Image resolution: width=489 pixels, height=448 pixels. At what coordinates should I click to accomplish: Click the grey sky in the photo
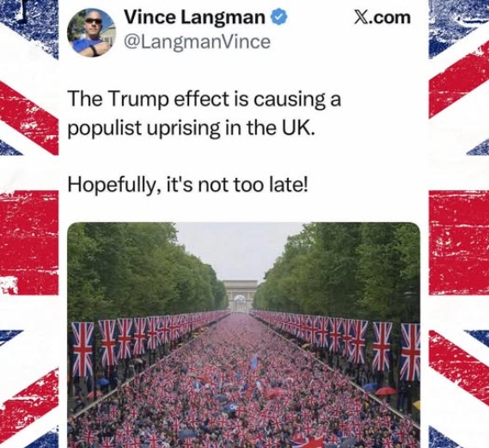click(239, 249)
